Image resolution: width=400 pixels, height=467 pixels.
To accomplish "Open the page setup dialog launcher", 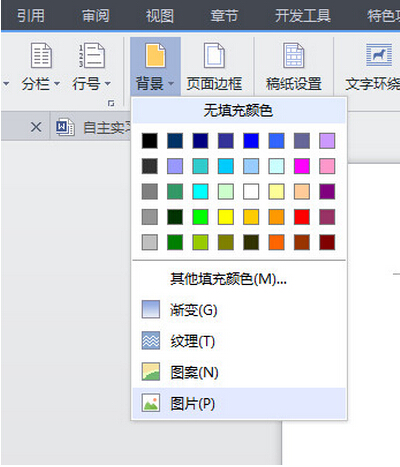I will pyautogui.click(x=111, y=103).
